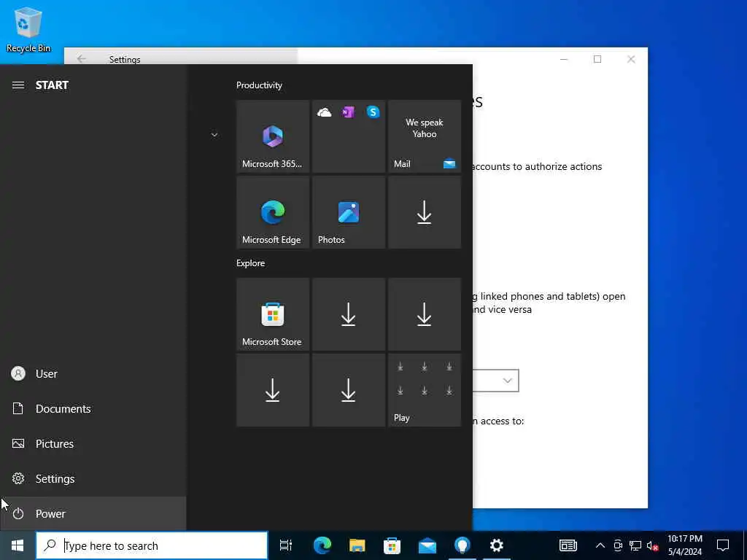Click the Windows Start button
Image resolution: width=747 pixels, height=560 pixels.
tap(18, 545)
